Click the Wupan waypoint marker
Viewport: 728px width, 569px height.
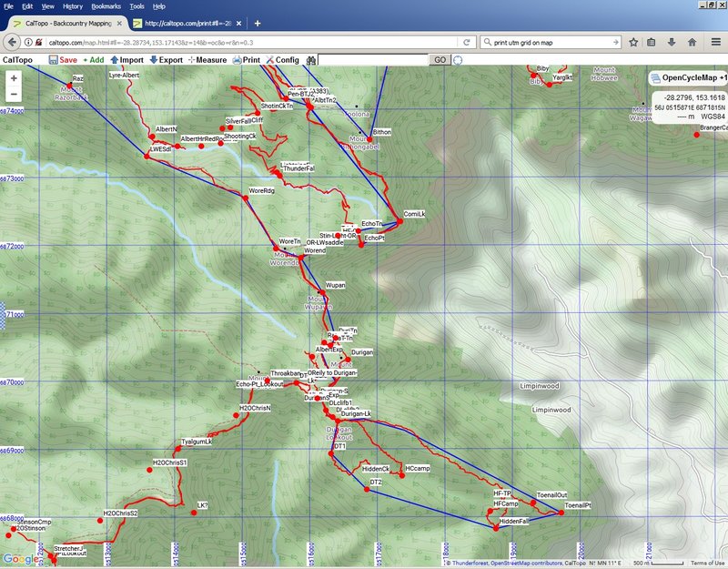(x=322, y=292)
